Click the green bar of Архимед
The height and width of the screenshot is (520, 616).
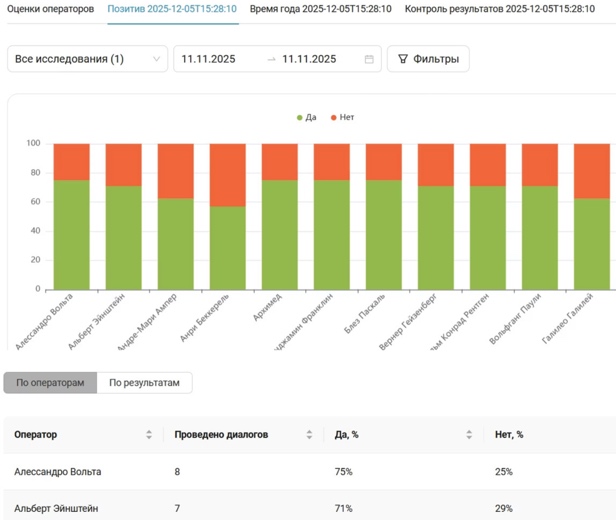coord(280,235)
